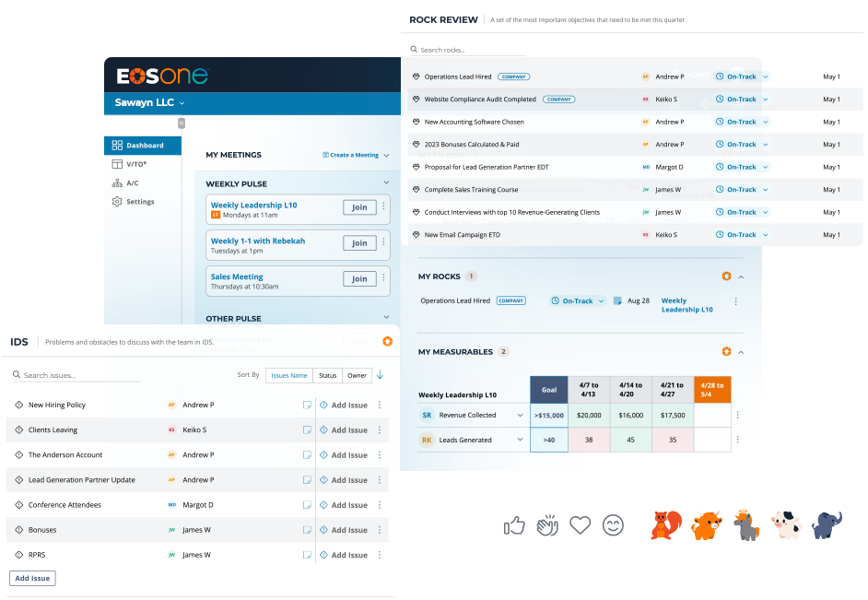
Task: Click the orange pin icon in IDS header
Action: click(x=387, y=342)
